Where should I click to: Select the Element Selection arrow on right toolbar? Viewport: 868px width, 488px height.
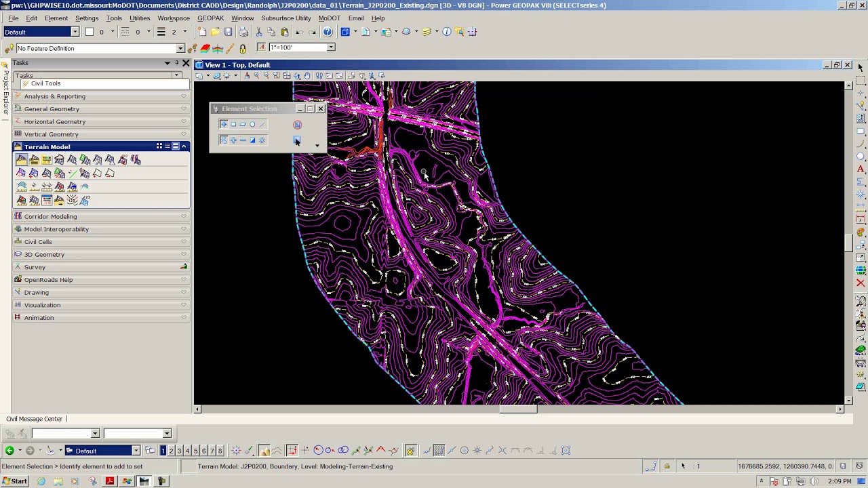(x=861, y=67)
